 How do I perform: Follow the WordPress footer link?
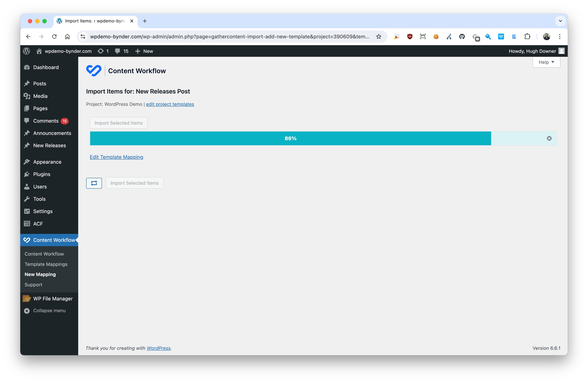pos(159,348)
